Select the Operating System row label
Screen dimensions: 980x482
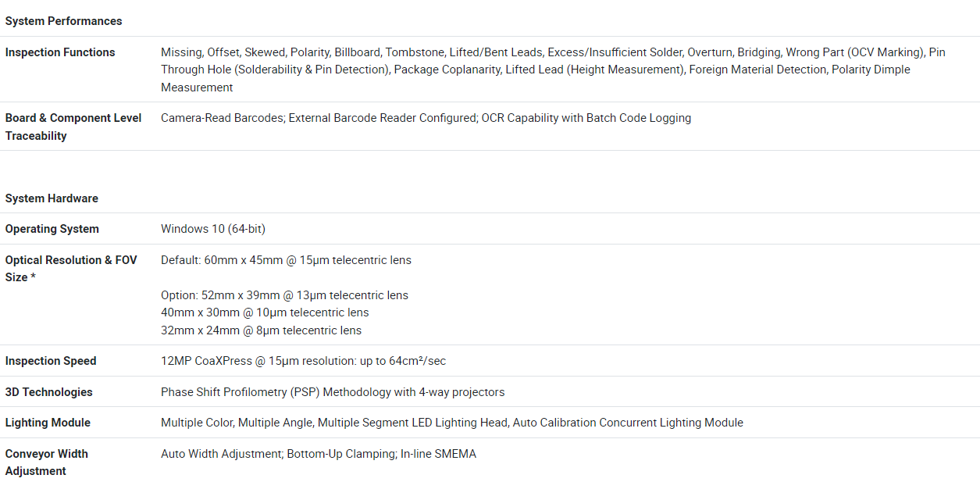52,229
